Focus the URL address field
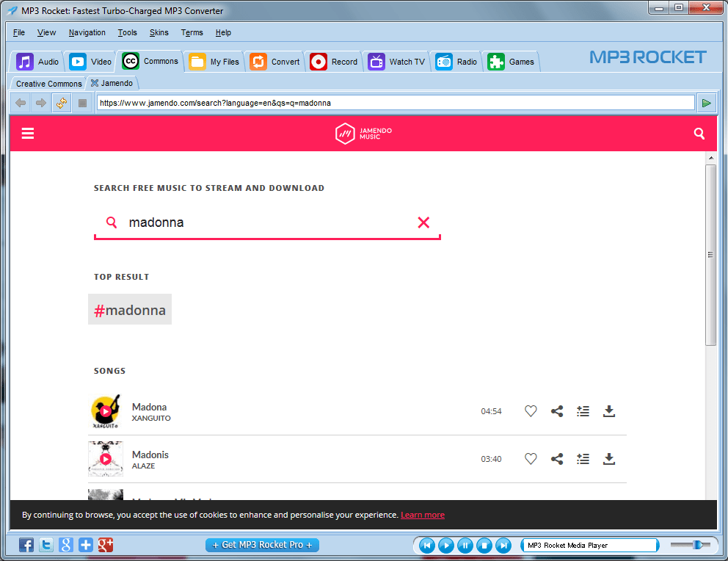This screenshot has height=561, width=728. [396, 103]
